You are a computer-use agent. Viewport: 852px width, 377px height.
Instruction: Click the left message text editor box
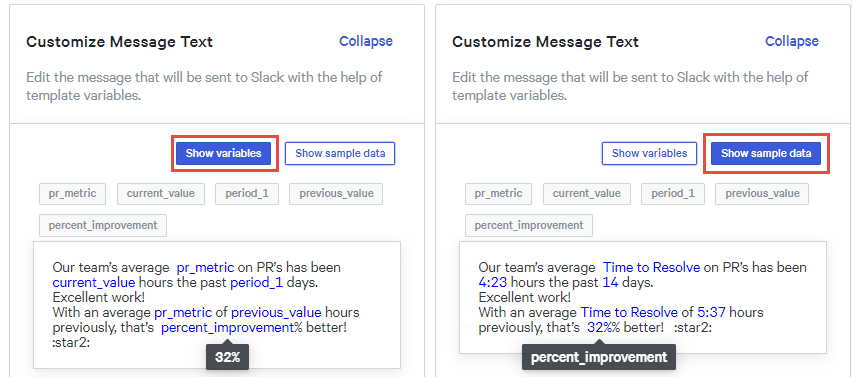[217, 305]
